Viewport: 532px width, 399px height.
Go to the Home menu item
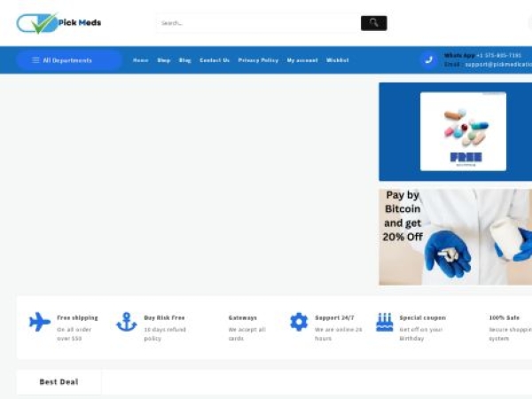pyautogui.click(x=140, y=60)
